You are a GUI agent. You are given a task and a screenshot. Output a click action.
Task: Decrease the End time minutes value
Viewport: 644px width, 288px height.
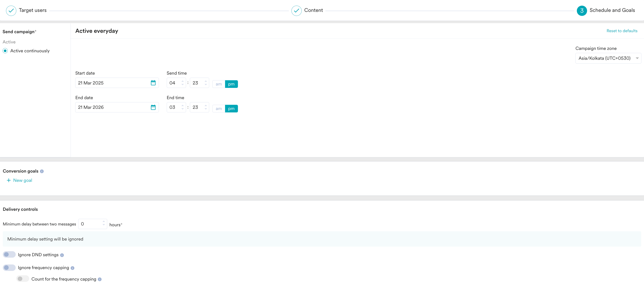206,109
